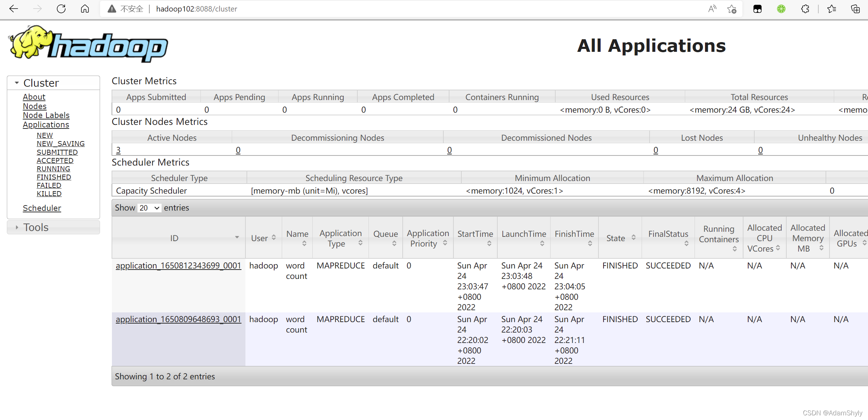Click the Active Nodes count 3
Image resolution: width=868 pixels, height=420 pixels.
click(118, 150)
